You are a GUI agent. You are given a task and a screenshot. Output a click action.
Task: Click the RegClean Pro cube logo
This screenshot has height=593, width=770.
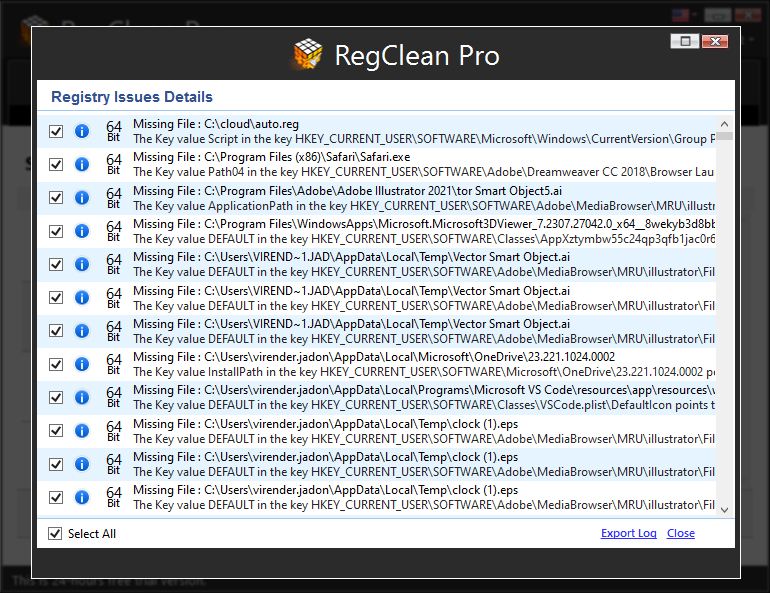[308, 54]
